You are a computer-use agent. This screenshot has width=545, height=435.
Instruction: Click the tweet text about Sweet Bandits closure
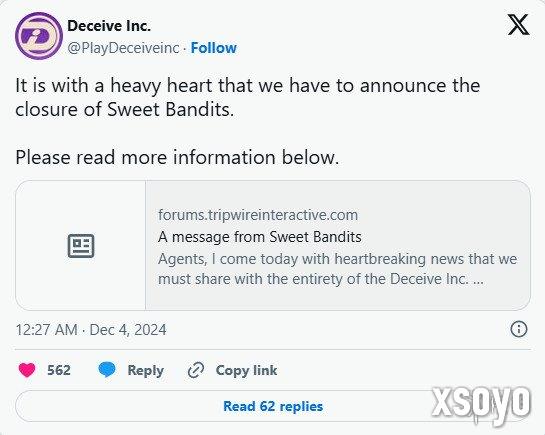[x=247, y=97]
